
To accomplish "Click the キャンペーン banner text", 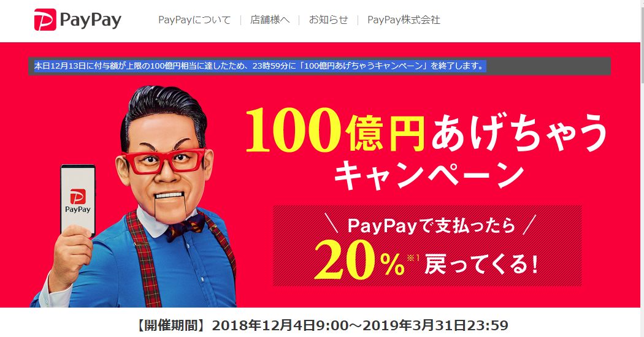I will point(429,176).
